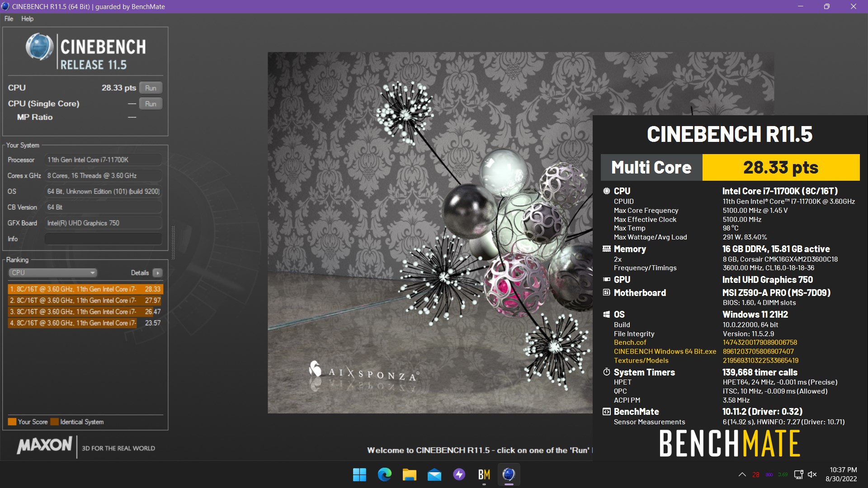
Task: Open the Windows Start menu
Action: point(359,474)
